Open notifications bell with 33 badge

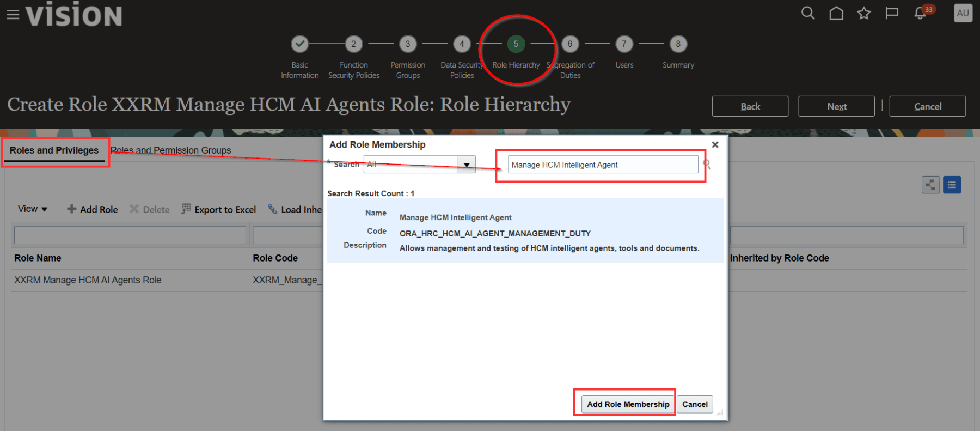(x=921, y=13)
